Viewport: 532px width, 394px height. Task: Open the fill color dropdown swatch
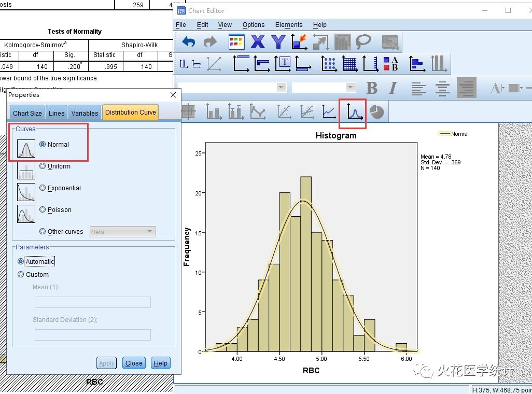point(515,88)
